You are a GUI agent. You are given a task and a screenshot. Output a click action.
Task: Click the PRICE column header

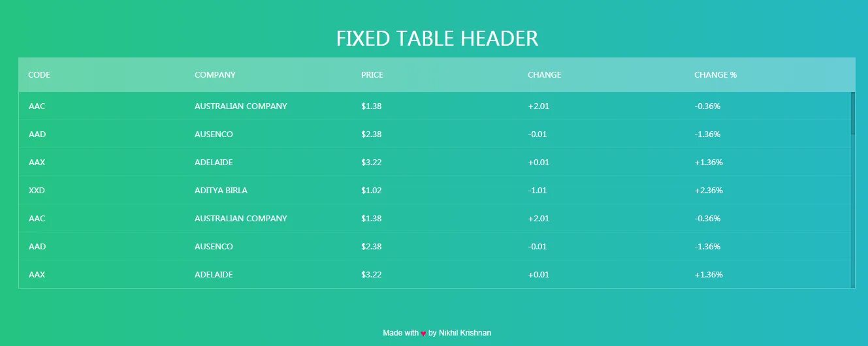click(x=372, y=75)
